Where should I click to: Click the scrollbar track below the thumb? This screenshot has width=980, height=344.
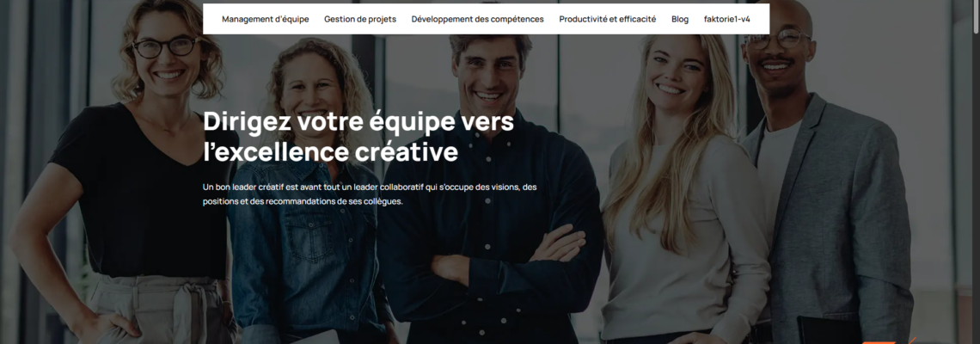(976, 187)
